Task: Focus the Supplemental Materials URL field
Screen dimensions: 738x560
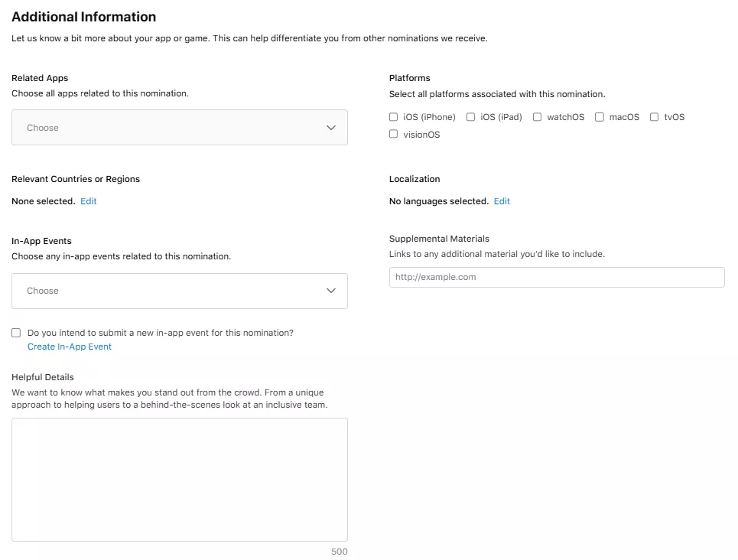Action: tap(557, 278)
